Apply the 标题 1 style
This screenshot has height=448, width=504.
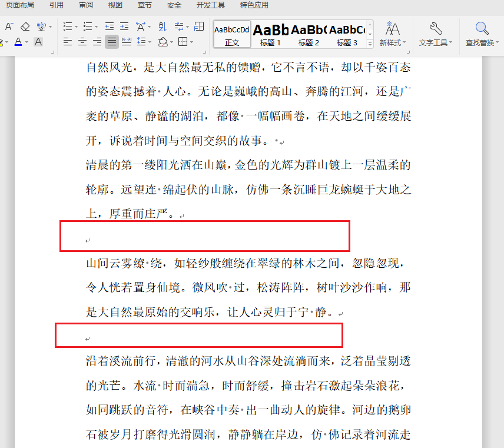point(270,34)
